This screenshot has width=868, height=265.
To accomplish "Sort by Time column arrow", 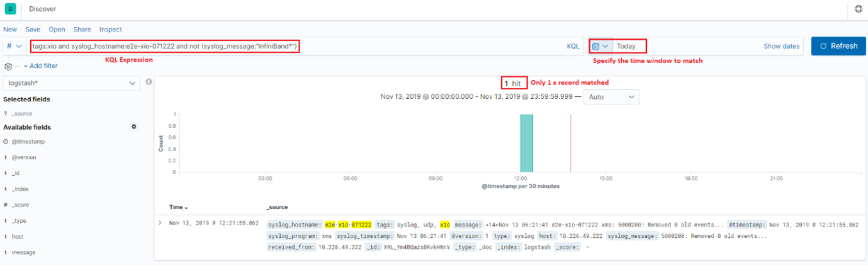I will pyautogui.click(x=187, y=208).
